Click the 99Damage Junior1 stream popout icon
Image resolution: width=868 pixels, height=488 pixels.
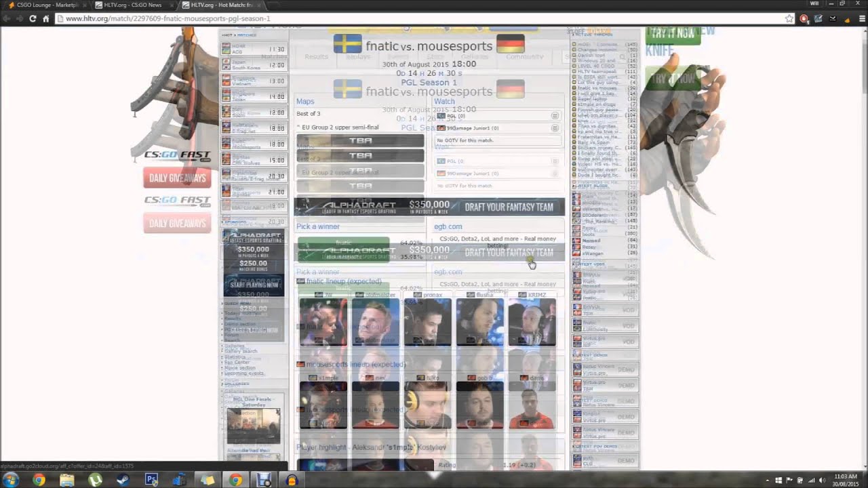click(555, 127)
